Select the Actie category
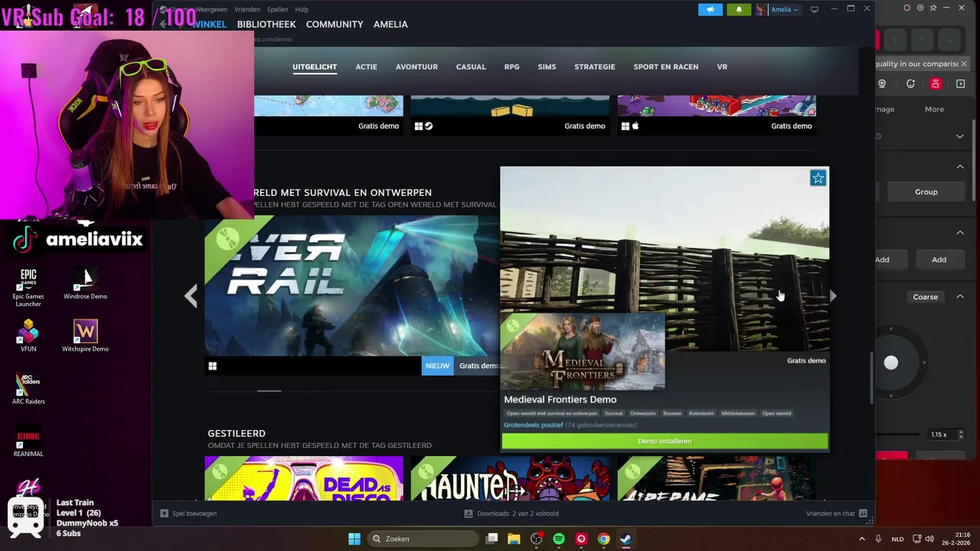980x551 pixels. point(366,67)
